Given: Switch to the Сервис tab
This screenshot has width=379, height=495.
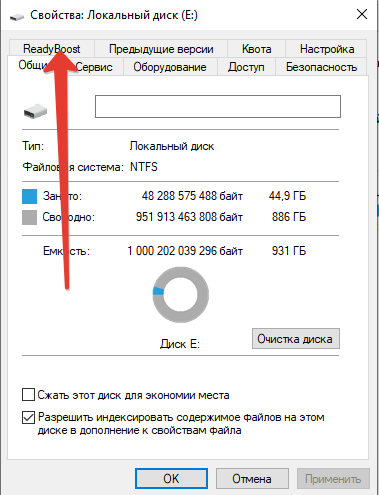Looking at the screenshot, I should point(94,67).
